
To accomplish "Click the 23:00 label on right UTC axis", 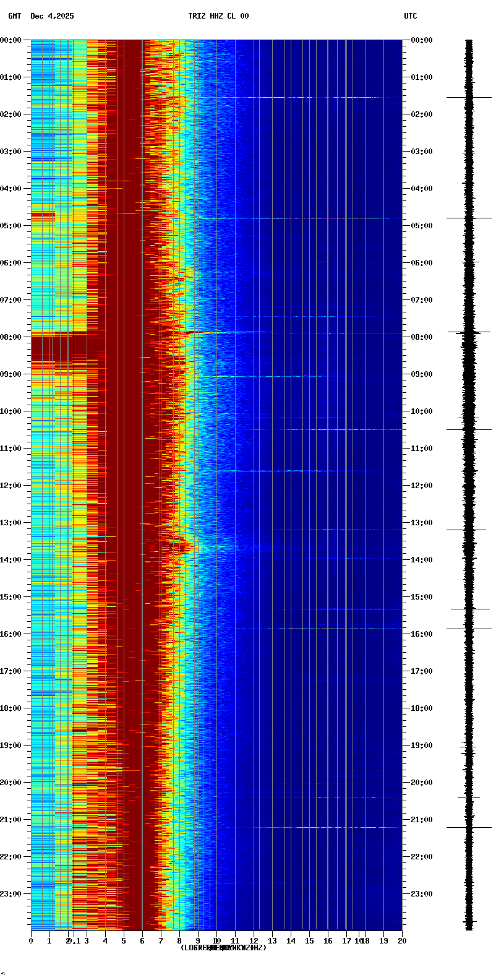I will click(x=422, y=894).
